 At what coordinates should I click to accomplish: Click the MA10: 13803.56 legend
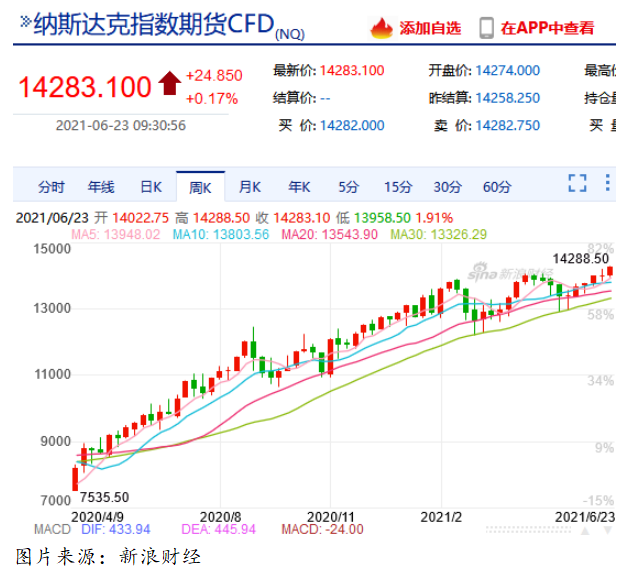coord(221,234)
